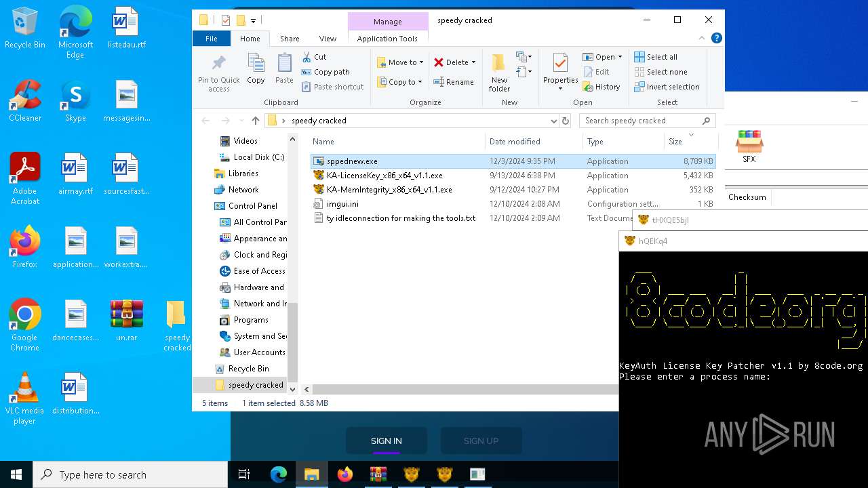
Task: Click the History command
Action: pyautogui.click(x=601, y=87)
